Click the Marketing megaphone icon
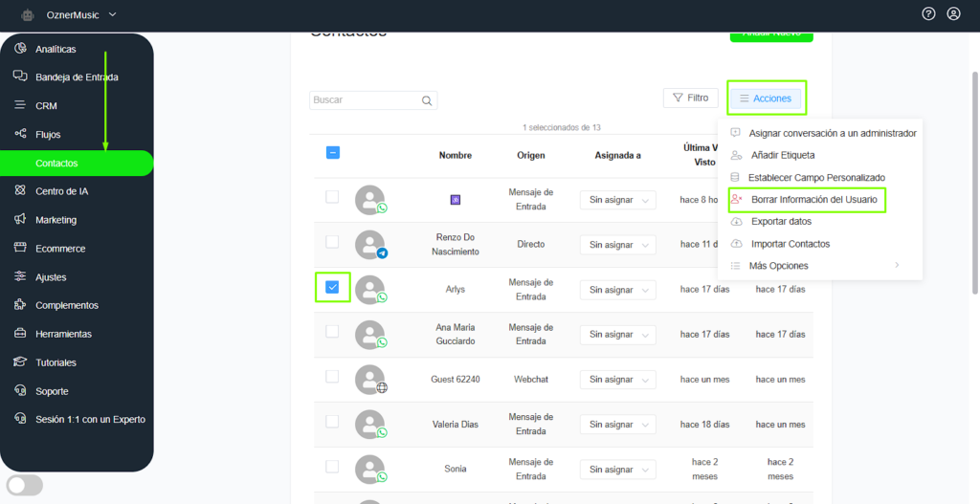 pos(20,220)
